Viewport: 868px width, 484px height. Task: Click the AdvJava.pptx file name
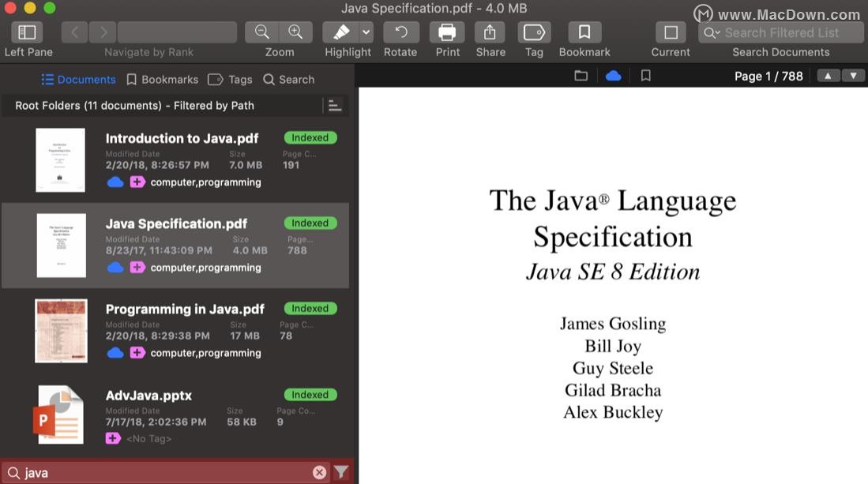149,396
